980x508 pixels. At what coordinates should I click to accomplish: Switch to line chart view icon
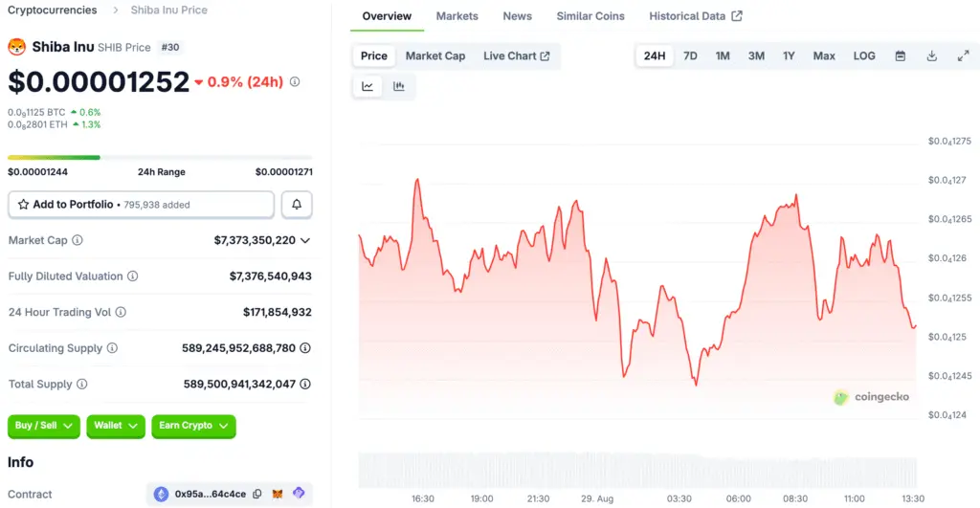pyautogui.click(x=367, y=86)
